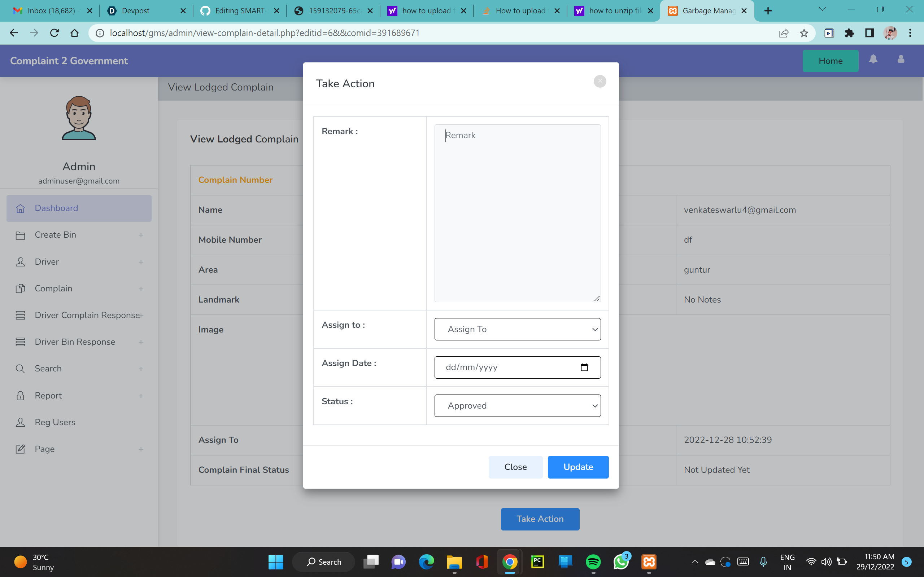The width and height of the screenshot is (924, 577).
Task: Open the user profile icon in header
Action: 901,60
